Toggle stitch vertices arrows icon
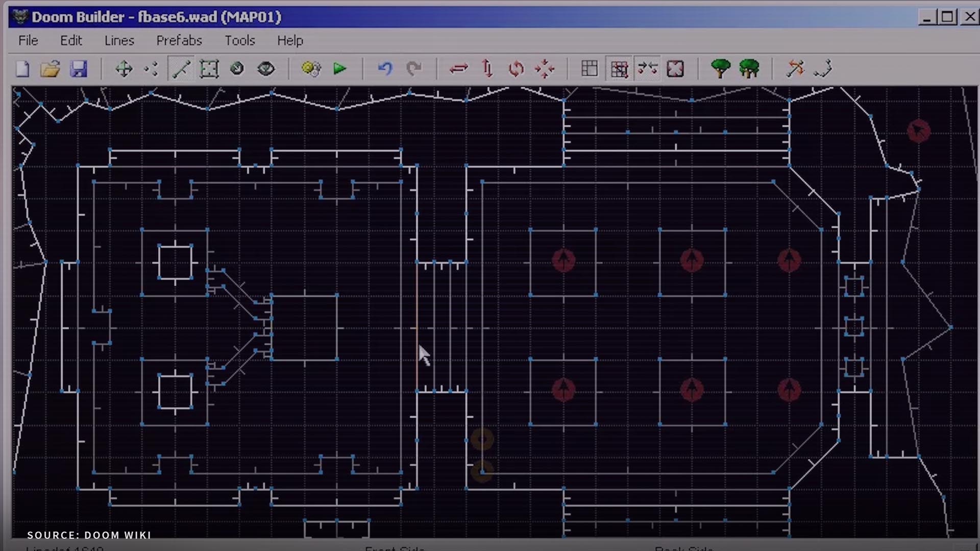 (648, 69)
